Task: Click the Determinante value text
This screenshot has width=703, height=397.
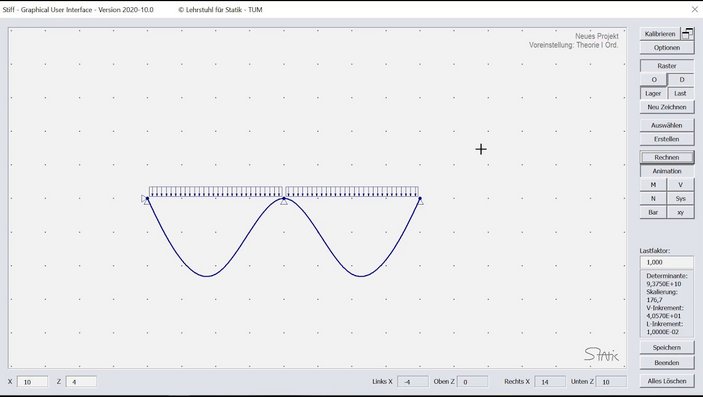Action: (664, 284)
